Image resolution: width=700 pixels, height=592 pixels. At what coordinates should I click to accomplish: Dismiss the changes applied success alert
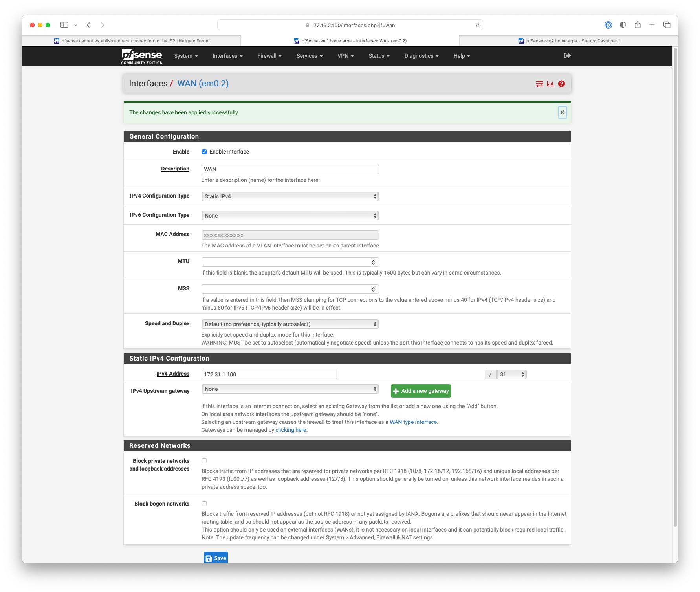562,112
